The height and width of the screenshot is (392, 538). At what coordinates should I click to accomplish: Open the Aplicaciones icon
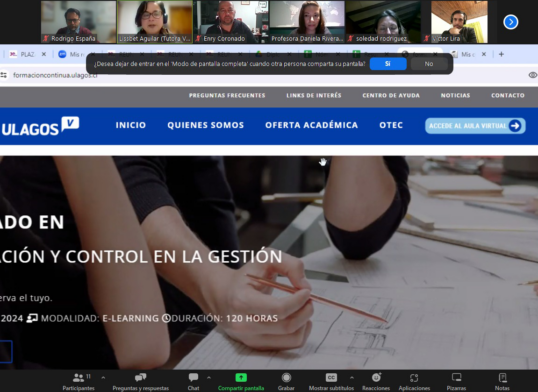[414, 378]
